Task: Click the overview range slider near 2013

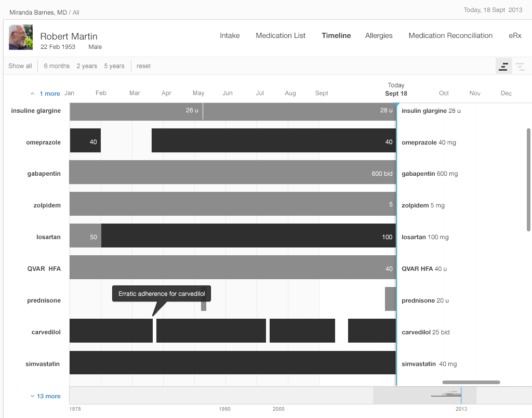Action: tap(424, 396)
